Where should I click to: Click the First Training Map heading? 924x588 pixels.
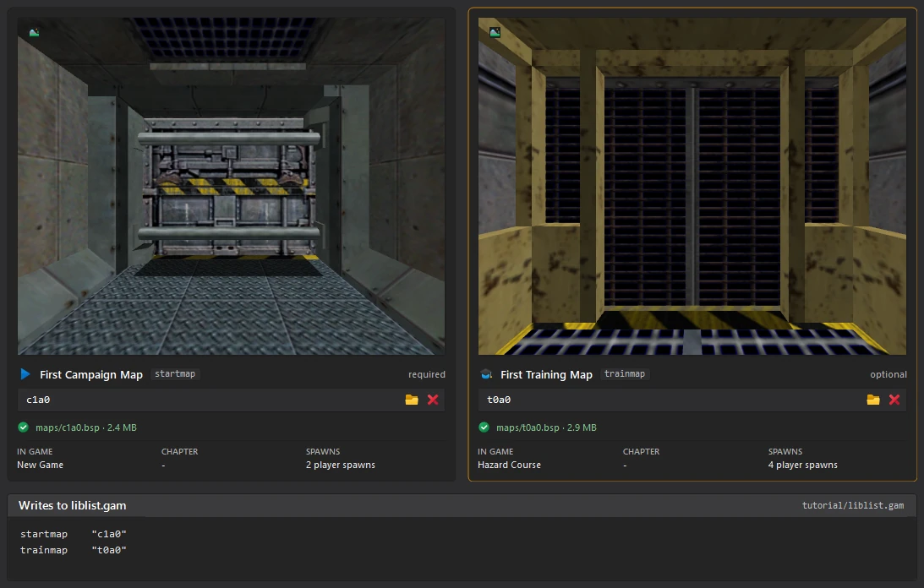pyautogui.click(x=546, y=375)
